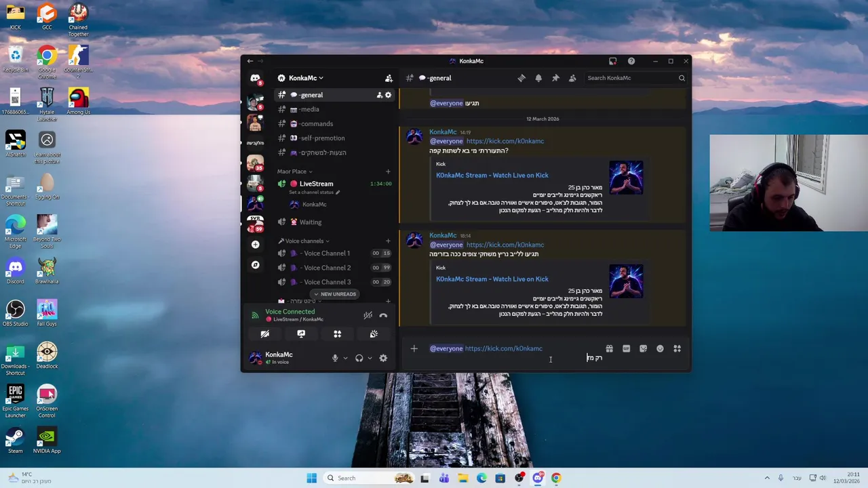The height and width of the screenshot is (488, 868).
Task: Open the emoji picker
Action: click(660, 349)
